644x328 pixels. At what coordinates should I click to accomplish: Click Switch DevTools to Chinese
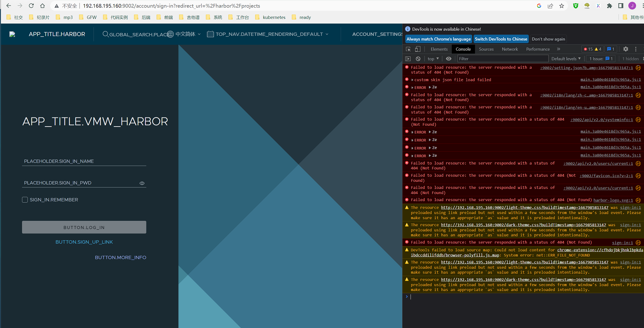[x=501, y=39]
